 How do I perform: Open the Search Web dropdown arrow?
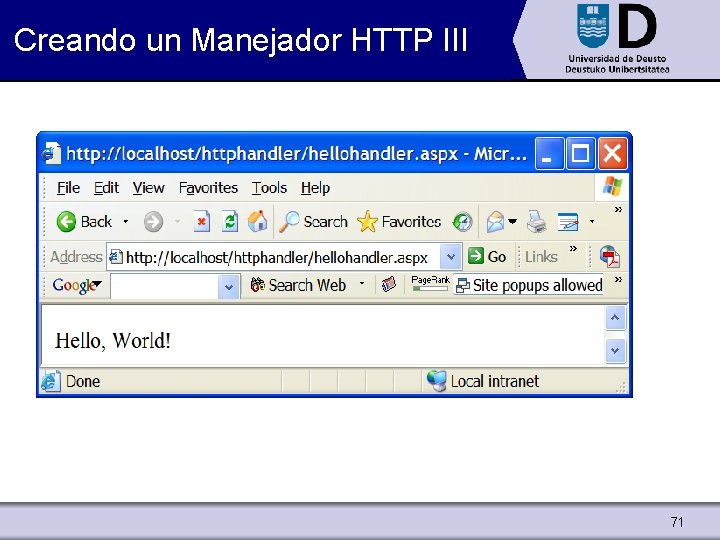point(362,283)
